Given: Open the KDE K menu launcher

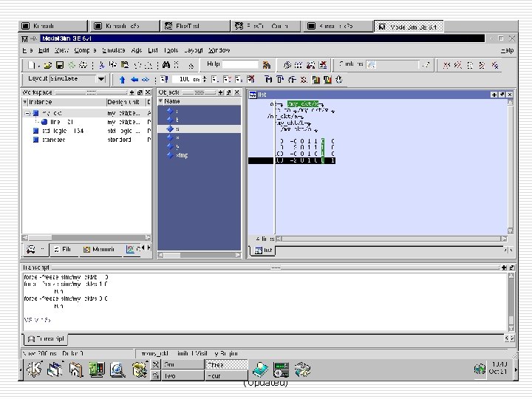Looking at the screenshot, I should pyautogui.click(x=35, y=369).
